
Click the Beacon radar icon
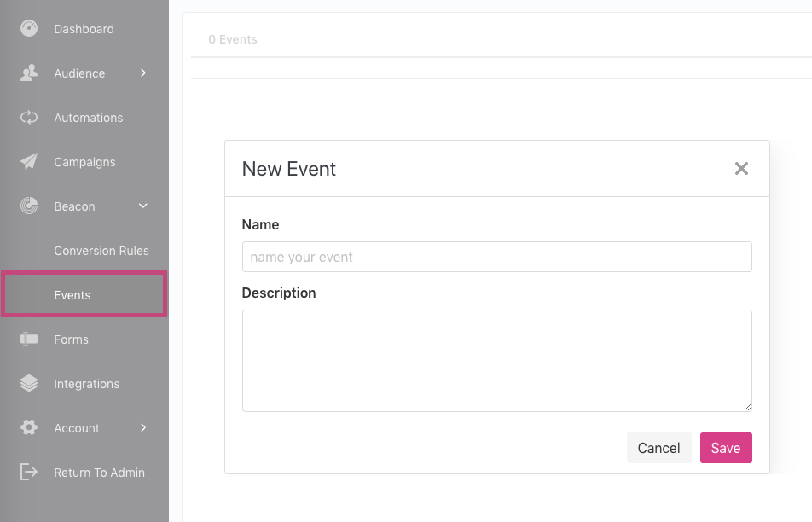click(x=29, y=206)
